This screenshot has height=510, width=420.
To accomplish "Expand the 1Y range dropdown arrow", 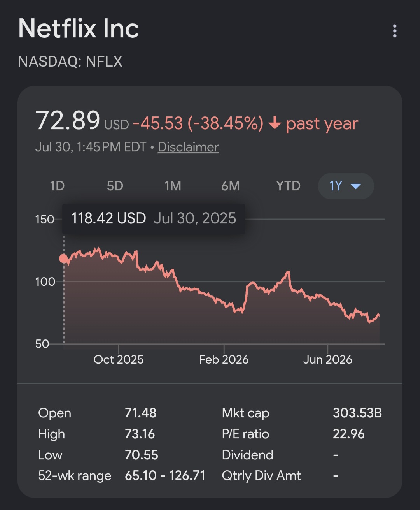I will tap(356, 186).
